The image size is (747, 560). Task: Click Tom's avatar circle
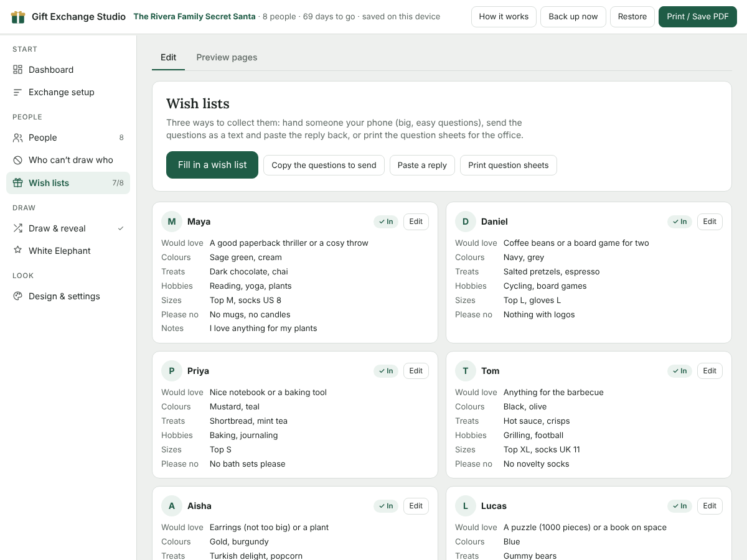click(466, 371)
